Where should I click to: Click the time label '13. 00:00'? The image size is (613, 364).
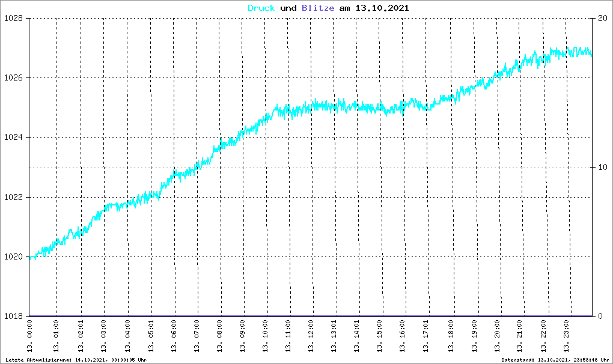coord(29,336)
